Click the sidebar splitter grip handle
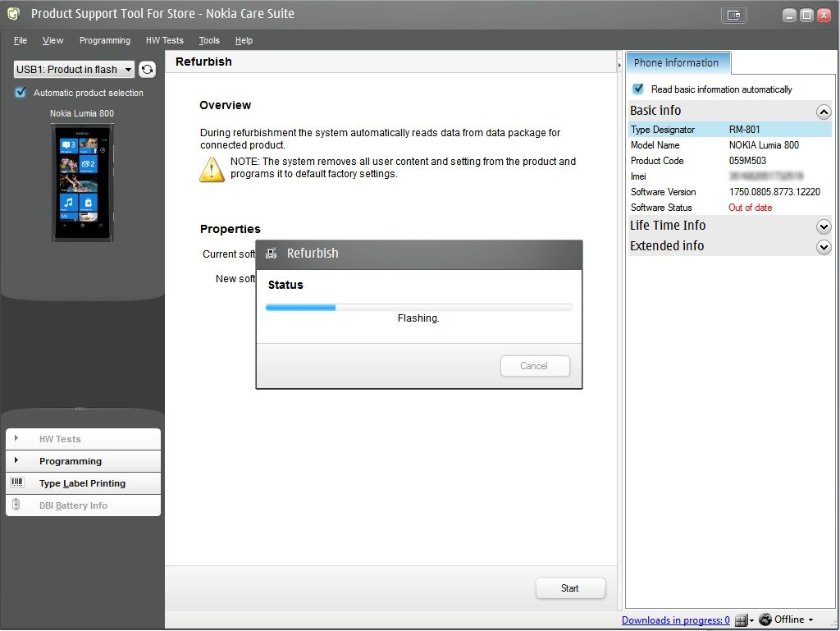 pos(80,409)
